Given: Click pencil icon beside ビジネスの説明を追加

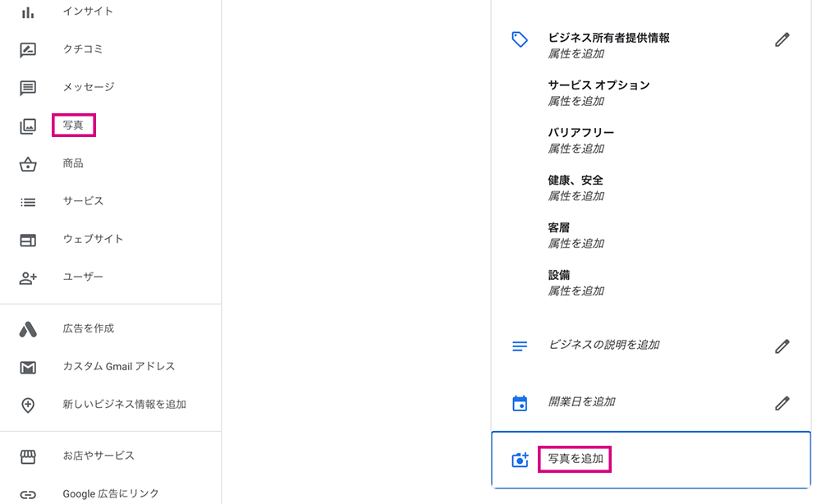Looking at the screenshot, I should click(x=782, y=346).
